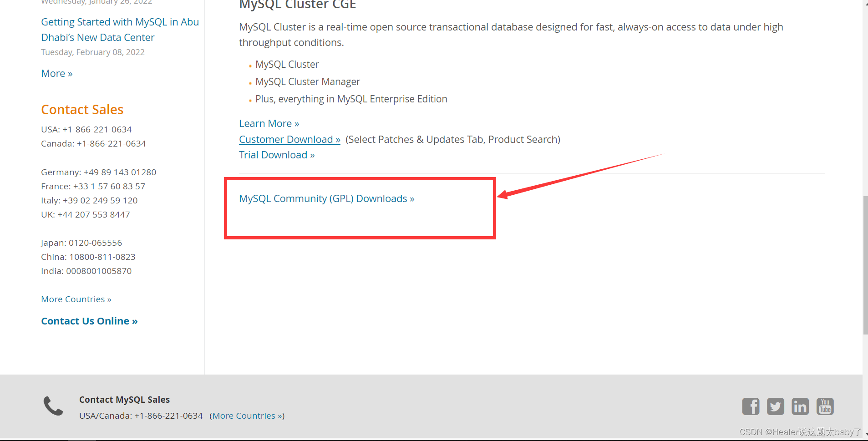The width and height of the screenshot is (868, 441).
Task: Select Japan: 0120-065556 line
Action: tap(81, 243)
